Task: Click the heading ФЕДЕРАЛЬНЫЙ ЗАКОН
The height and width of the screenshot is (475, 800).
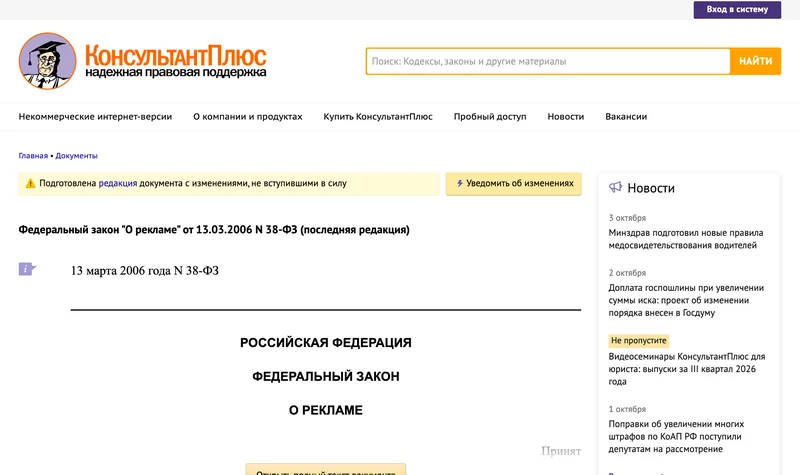Action: pyautogui.click(x=326, y=376)
